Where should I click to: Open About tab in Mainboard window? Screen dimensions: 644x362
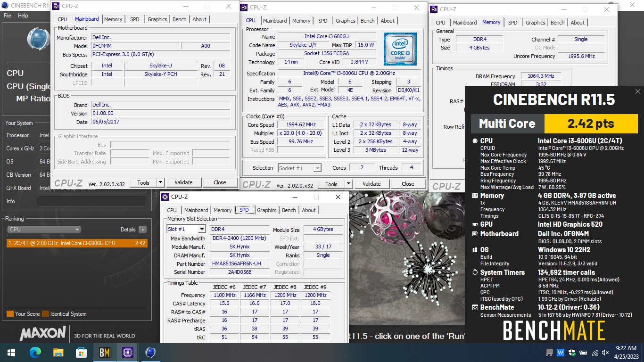click(x=199, y=19)
